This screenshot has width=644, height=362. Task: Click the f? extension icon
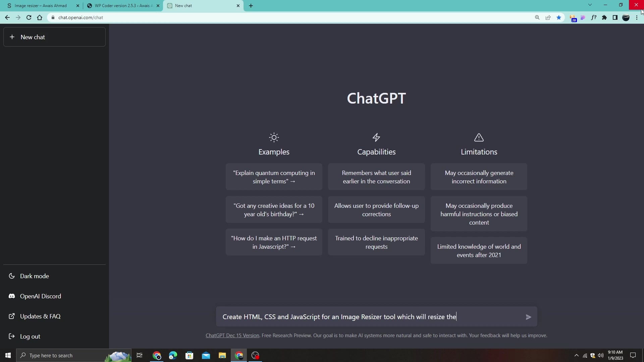594,17
